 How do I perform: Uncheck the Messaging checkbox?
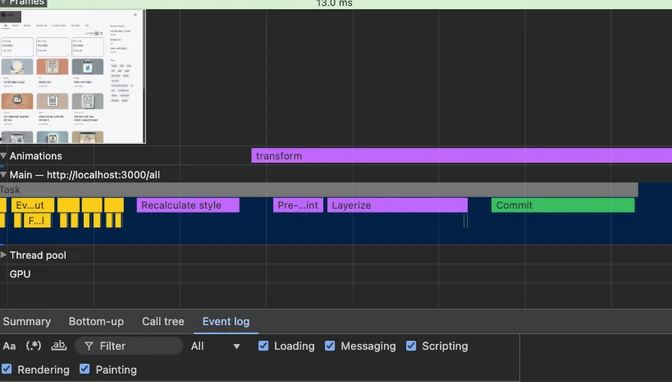point(330,346)
